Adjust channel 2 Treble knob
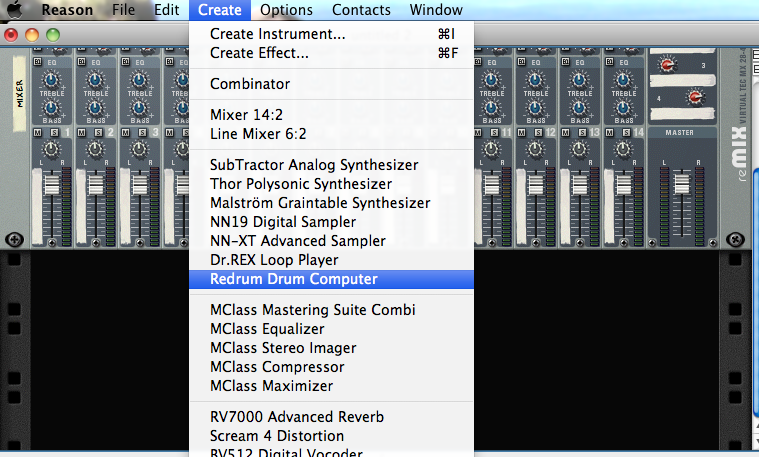This screenshot has height=457, width=759. click(x=95, y=79)
